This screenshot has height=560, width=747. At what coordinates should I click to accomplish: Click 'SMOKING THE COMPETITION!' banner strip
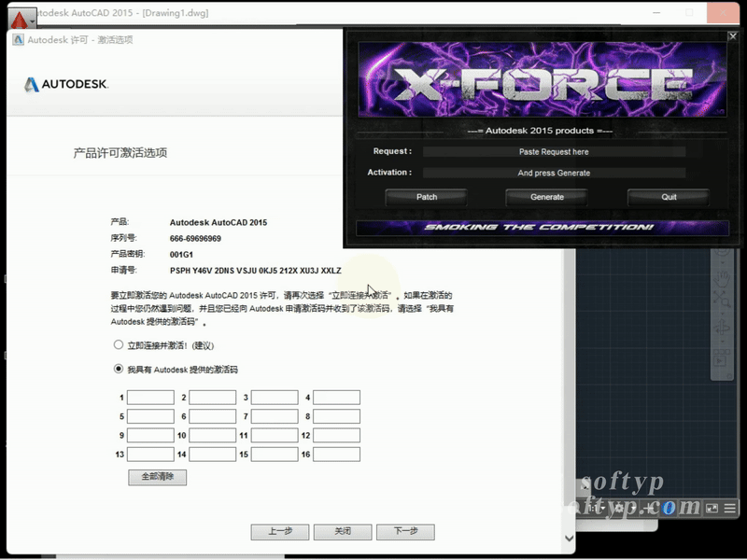coord(543,228)
